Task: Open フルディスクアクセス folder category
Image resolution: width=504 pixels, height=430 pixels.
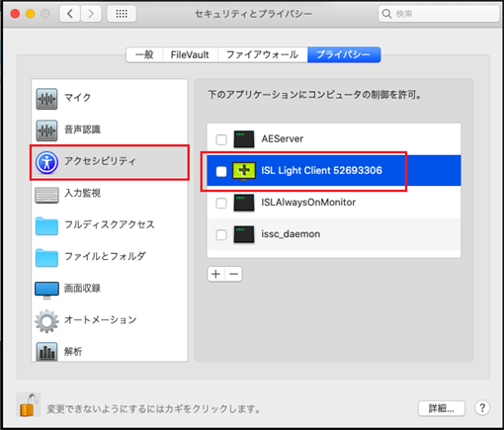Action: coord(110,225)
